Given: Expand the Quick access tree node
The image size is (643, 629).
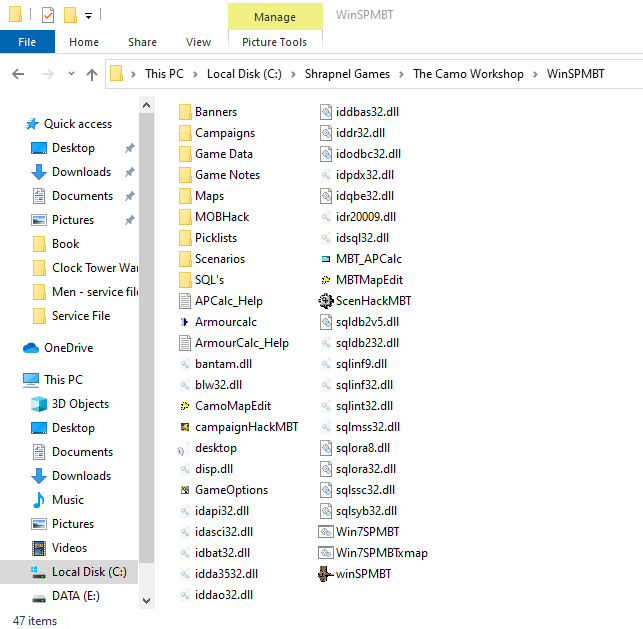Looking at the screenshot, I should pos(14,124).
